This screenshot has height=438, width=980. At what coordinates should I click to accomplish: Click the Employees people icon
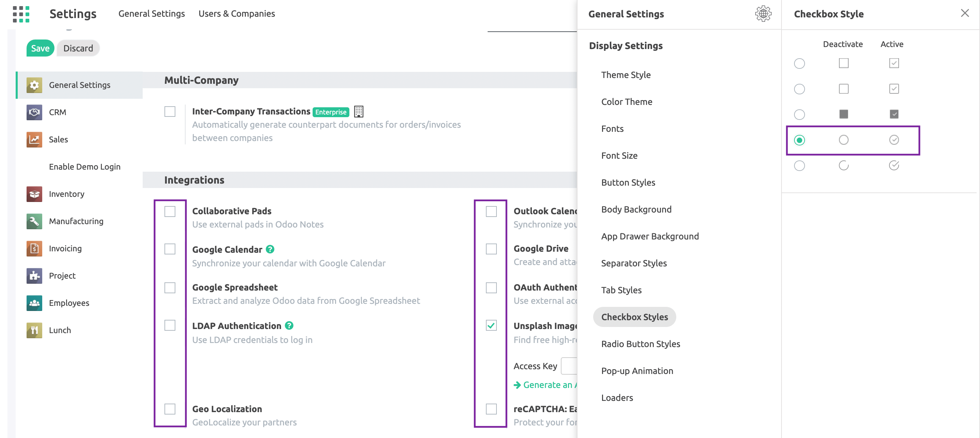34,303
